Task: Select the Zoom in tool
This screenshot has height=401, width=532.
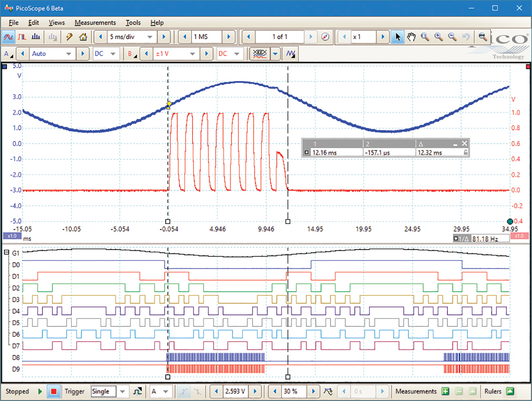Action: 439,37
